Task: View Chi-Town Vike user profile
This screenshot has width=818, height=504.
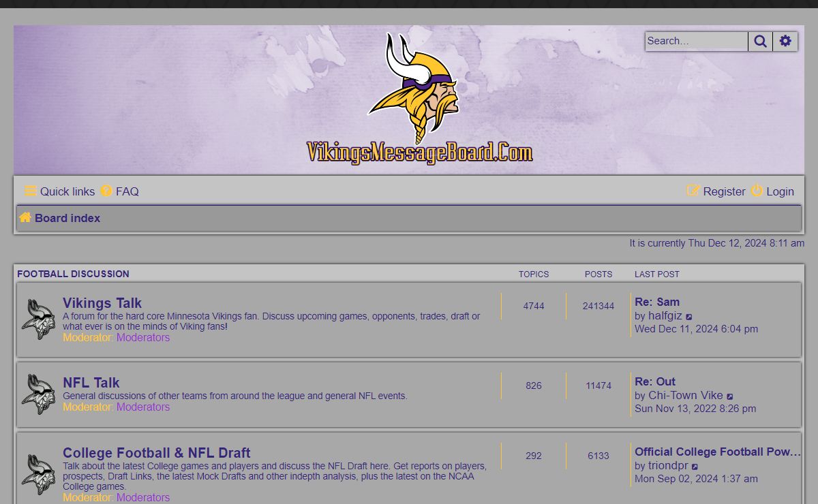Action: (686, 396)
